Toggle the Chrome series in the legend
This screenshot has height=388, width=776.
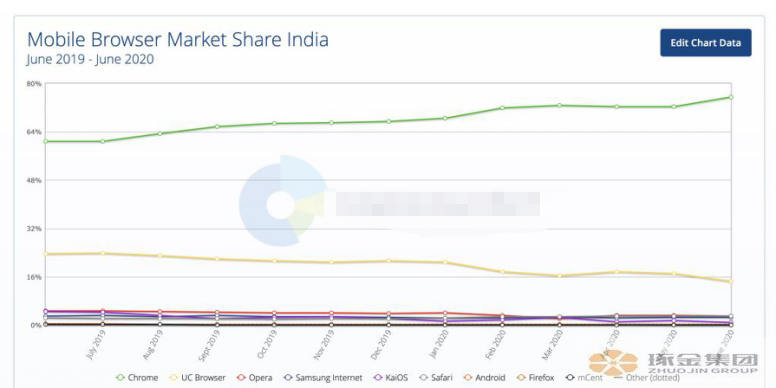[137, 378]
